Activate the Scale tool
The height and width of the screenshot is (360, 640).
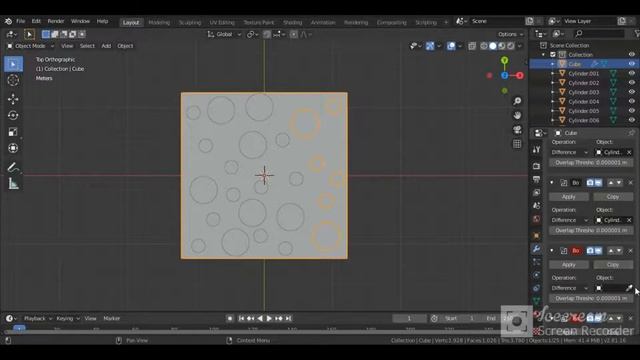[x=13, y=132]
